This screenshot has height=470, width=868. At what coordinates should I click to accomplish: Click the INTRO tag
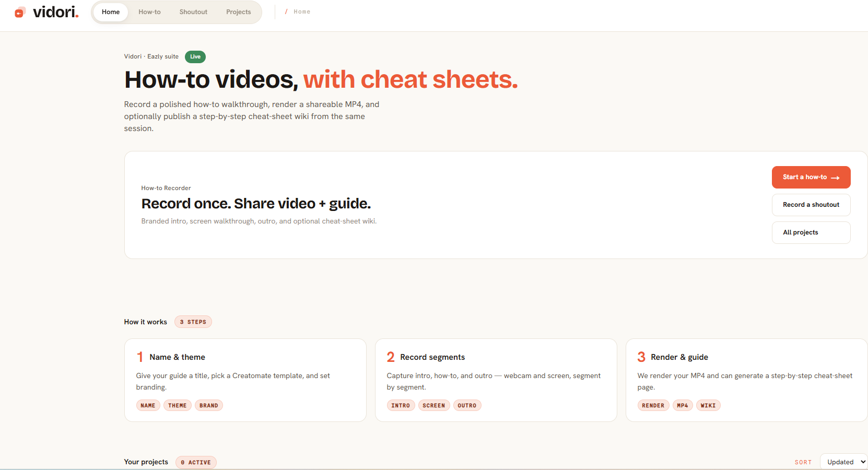tap(401, 405)
